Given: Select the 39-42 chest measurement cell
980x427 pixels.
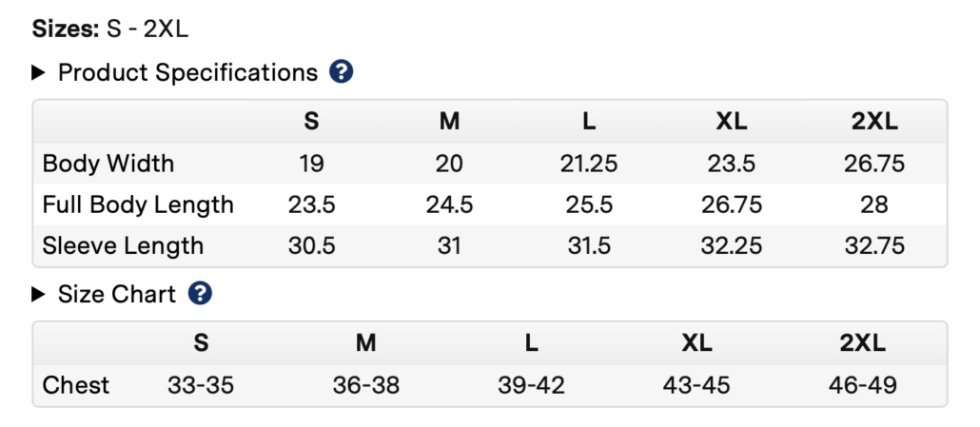Looking at the screenshot, I should (531, 385).
